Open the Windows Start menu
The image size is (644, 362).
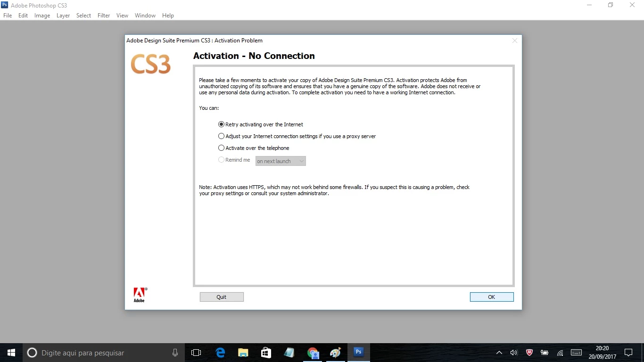pyautogui.click(x=11, y=353)
